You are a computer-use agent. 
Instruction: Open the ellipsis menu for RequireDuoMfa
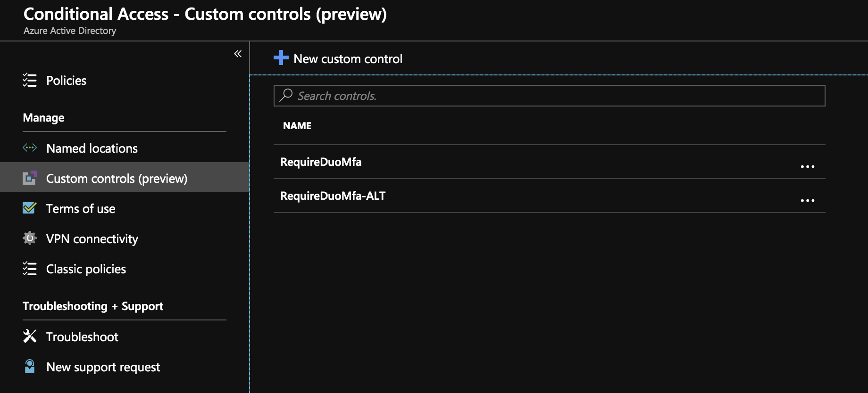pos(808,166)
